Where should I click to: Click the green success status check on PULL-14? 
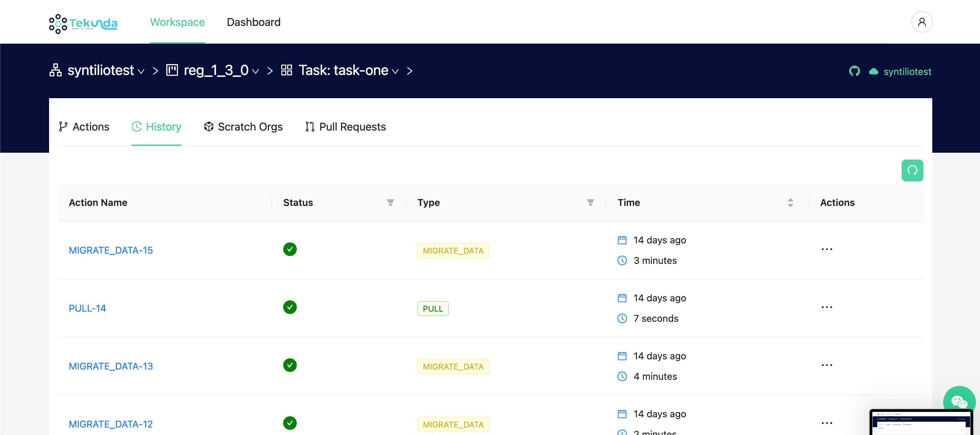[x=290, y=307]
